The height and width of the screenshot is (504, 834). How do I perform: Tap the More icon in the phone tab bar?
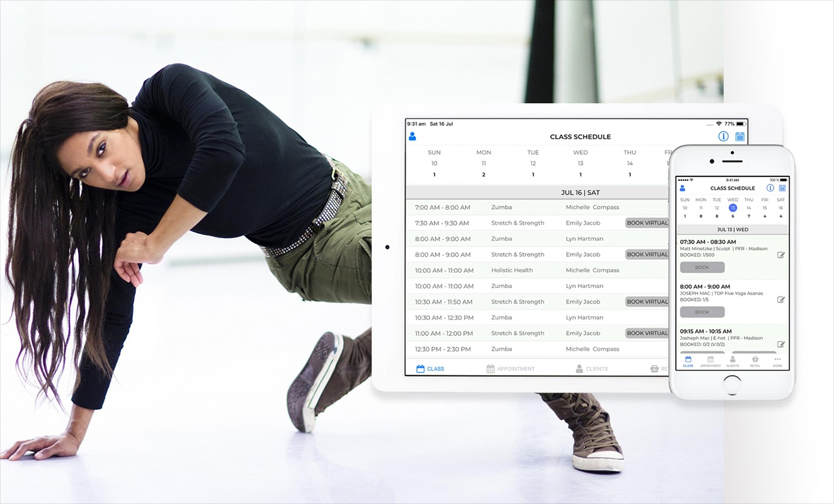(x=779, y=361)
